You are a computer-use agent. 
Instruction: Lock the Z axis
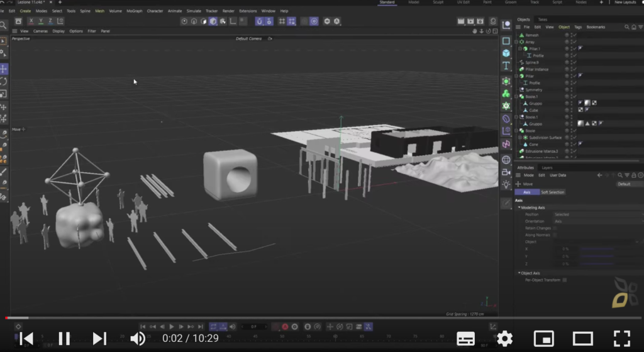coord(50,21)
